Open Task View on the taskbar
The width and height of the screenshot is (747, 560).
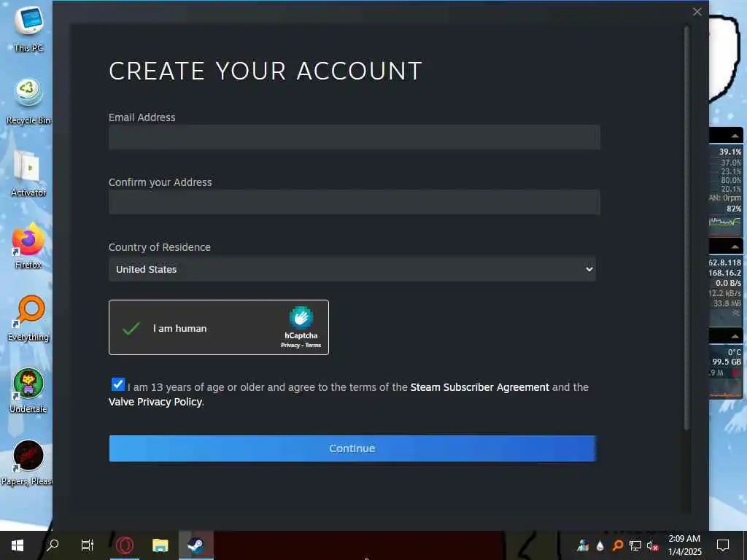88,545
